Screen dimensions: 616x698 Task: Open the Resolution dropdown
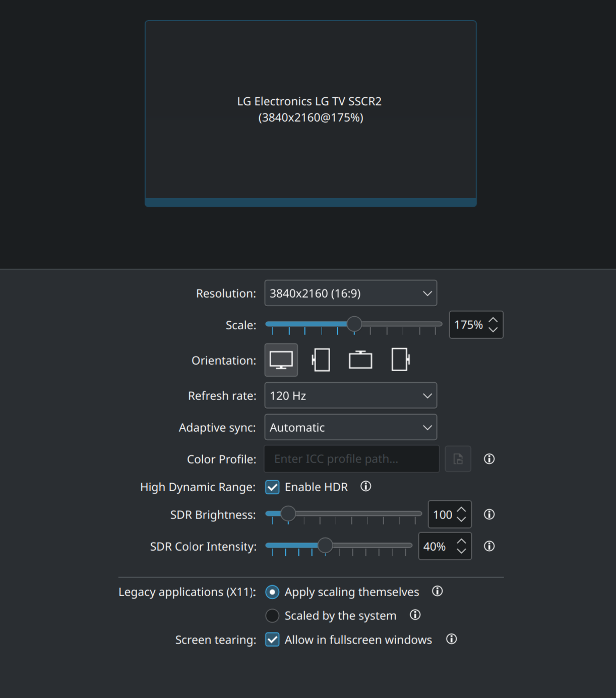coord(350,293)
